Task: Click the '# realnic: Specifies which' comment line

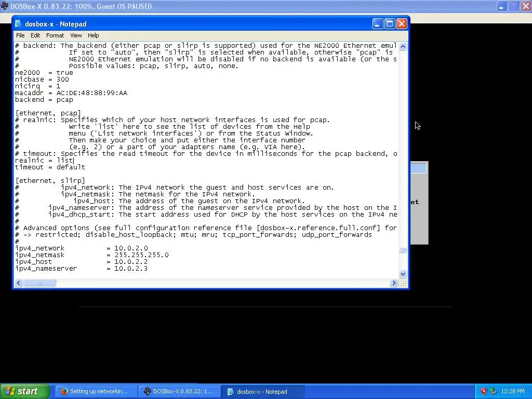Action: [172, 120]
